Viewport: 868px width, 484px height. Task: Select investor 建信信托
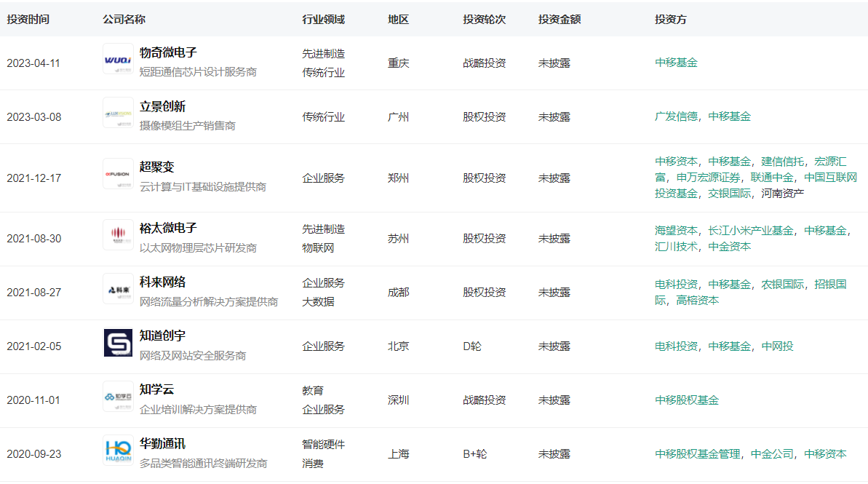point(783,161)
